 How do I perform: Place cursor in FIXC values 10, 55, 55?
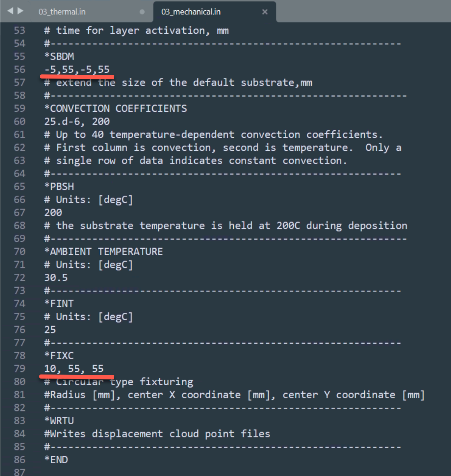74,369
